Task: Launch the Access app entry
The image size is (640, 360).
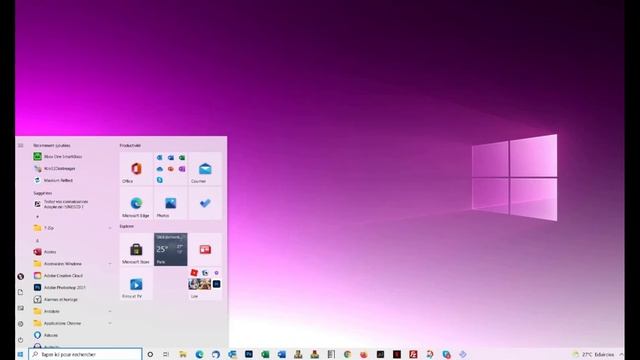Action: click(73, 252)
